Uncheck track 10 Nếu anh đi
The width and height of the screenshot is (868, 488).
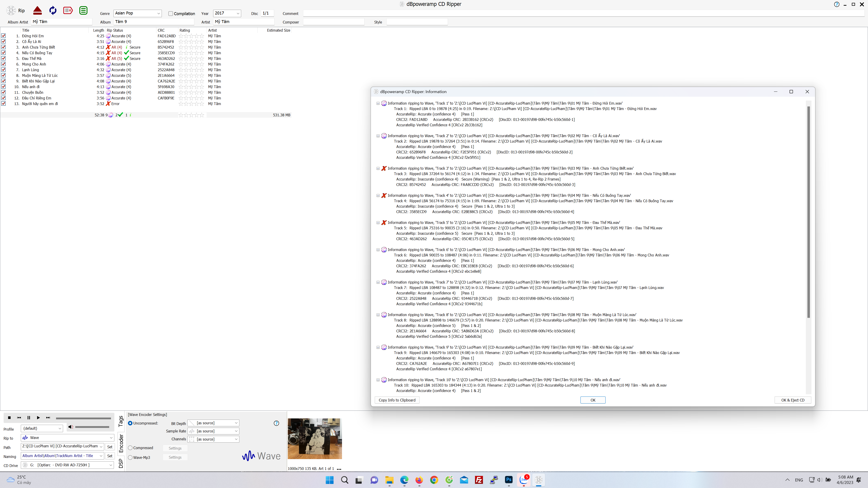tap(3, 87)
